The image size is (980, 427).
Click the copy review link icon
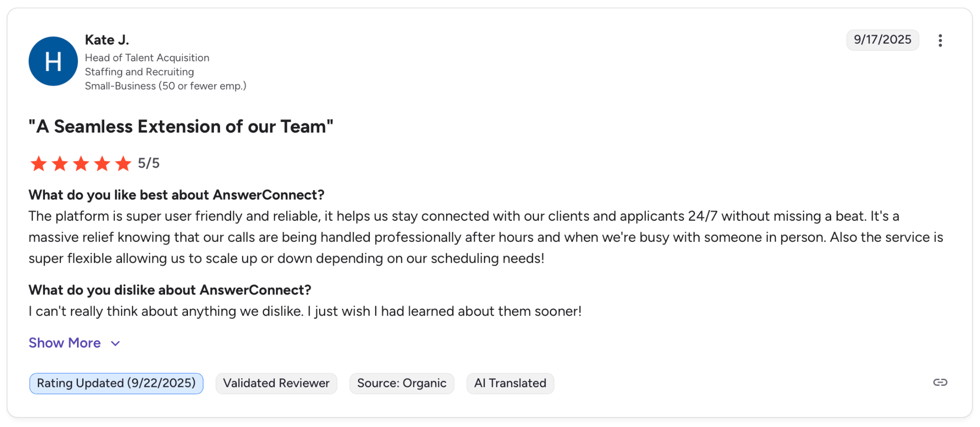pos(940,382)
